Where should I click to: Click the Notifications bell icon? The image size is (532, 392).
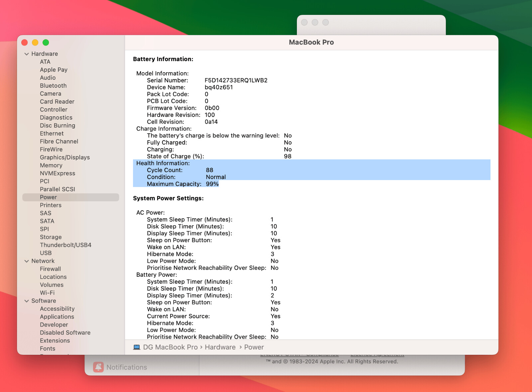(x=98, y=367)
